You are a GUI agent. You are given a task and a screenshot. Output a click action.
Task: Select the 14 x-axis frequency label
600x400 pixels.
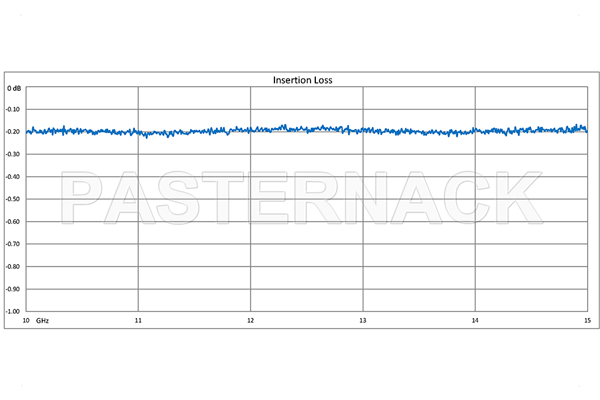pyautogui.click(x=474, y=321)
